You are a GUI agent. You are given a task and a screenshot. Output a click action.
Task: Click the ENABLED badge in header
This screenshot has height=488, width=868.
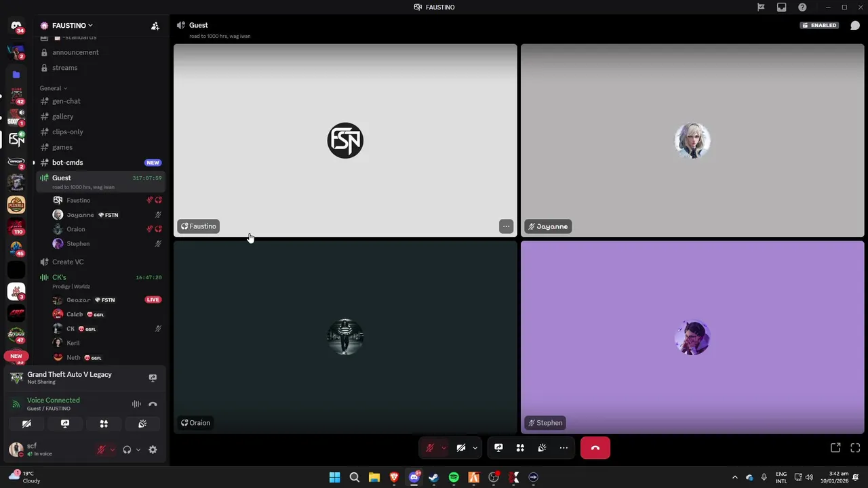pos(820,26)
